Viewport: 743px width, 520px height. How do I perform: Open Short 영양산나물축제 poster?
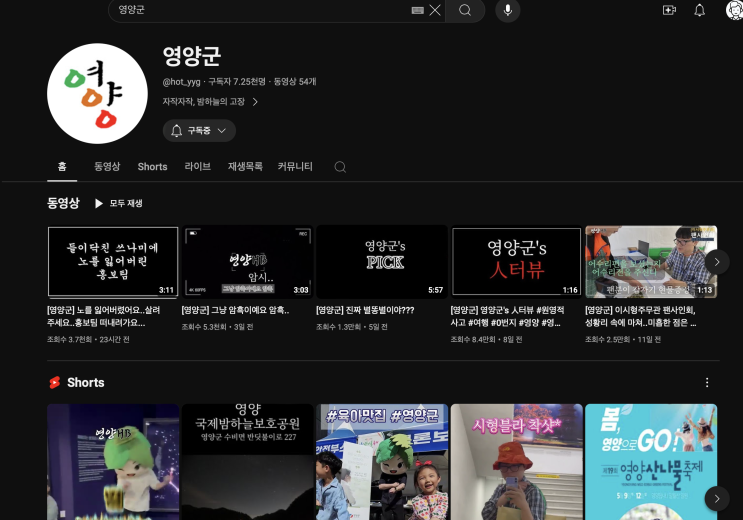point(651,462)
